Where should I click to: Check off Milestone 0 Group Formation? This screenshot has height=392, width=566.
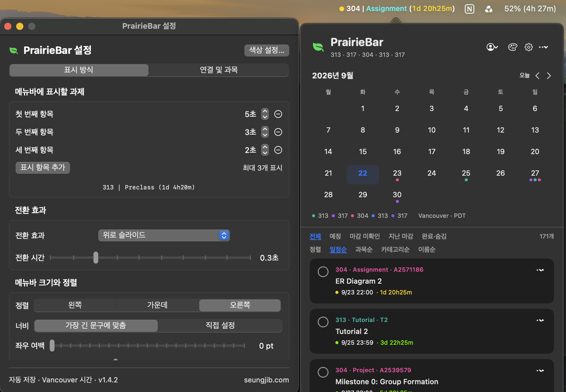pyautogui.click(x=323, y=372)
